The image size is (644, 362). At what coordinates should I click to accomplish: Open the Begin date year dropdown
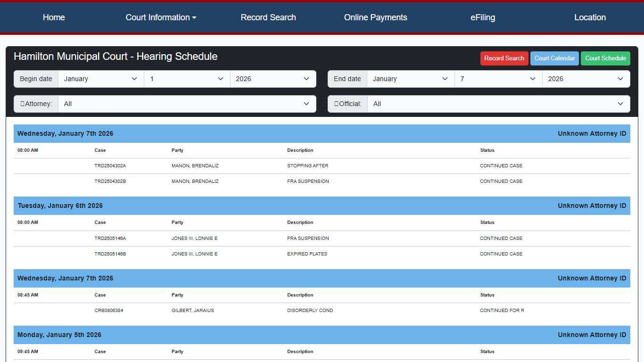click(x=272, y=79)
